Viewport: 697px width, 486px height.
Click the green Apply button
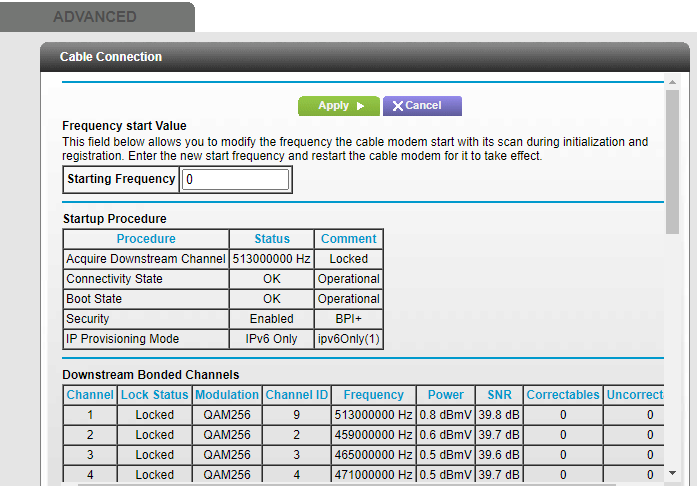pyautogui.click(x=339, y=106)
